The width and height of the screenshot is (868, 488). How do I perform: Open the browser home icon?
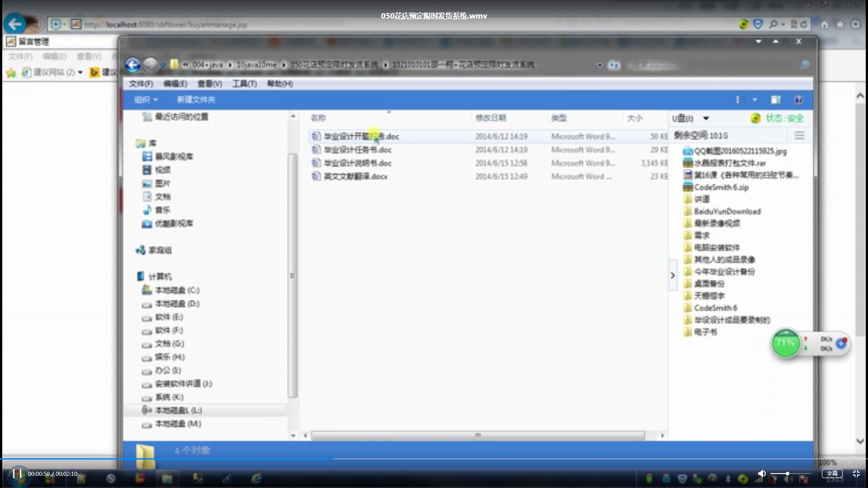click(x=825, y=24)
